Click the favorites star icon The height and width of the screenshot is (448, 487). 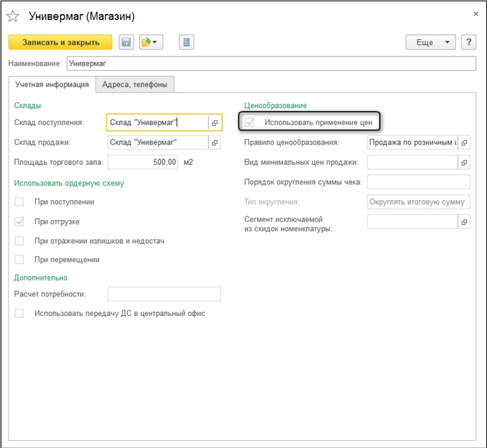[x=14, y=16]
